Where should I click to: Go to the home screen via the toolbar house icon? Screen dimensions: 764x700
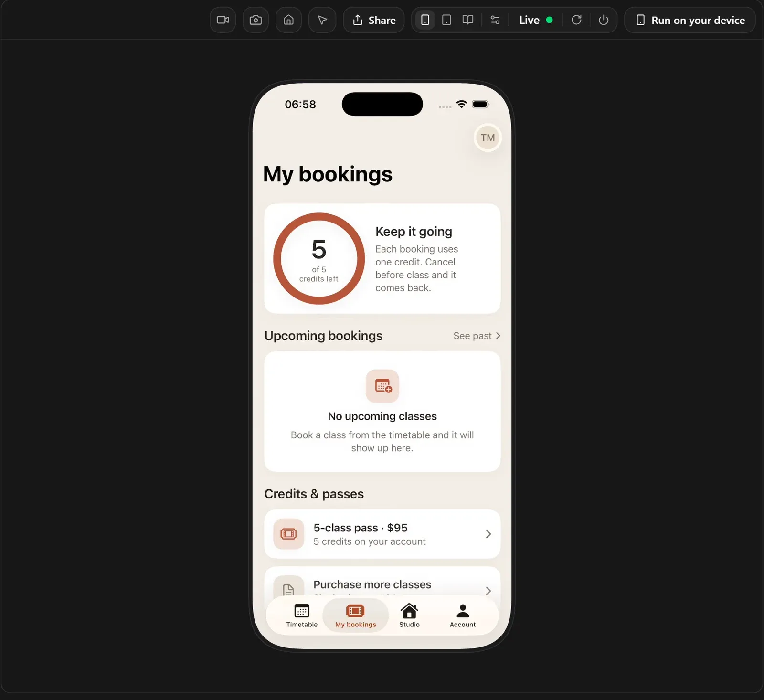coord(288,20)
